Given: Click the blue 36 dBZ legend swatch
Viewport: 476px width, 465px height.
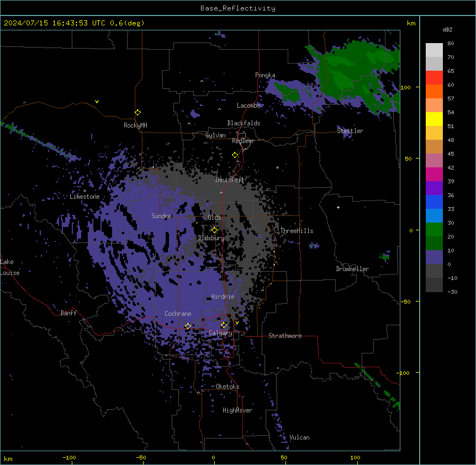Looking at the screenshot, I should [434, 202].
